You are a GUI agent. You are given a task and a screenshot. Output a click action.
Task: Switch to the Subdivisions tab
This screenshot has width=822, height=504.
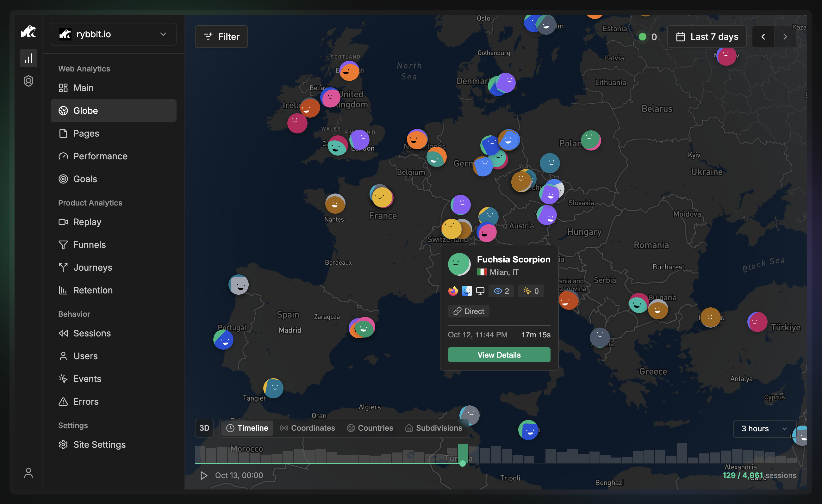(434, 428)
